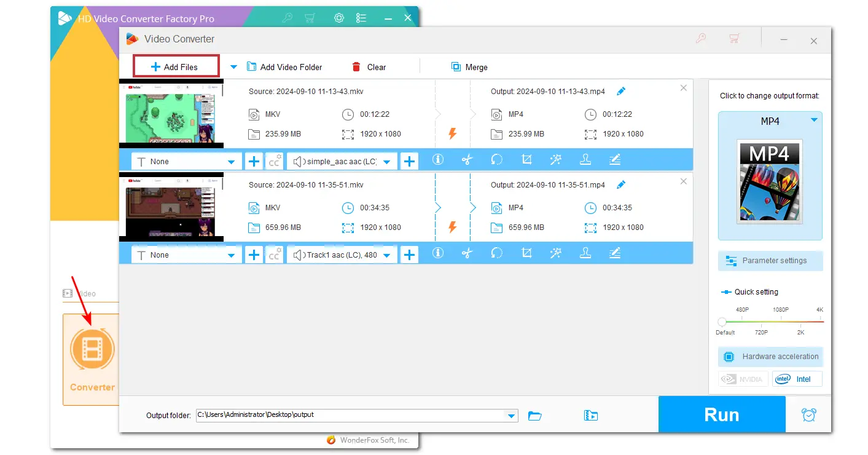
Task: Add subtitle with plus in 11-13-43.mkv row
Action: coord(254,161)
